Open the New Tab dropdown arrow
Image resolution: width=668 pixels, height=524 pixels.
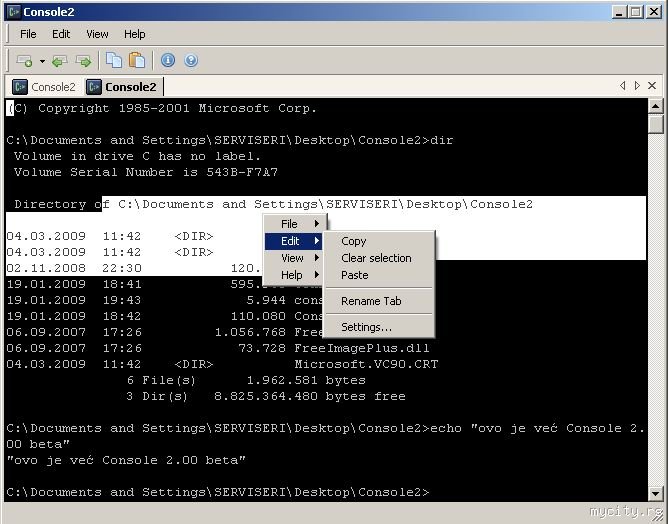coord(42,61)
